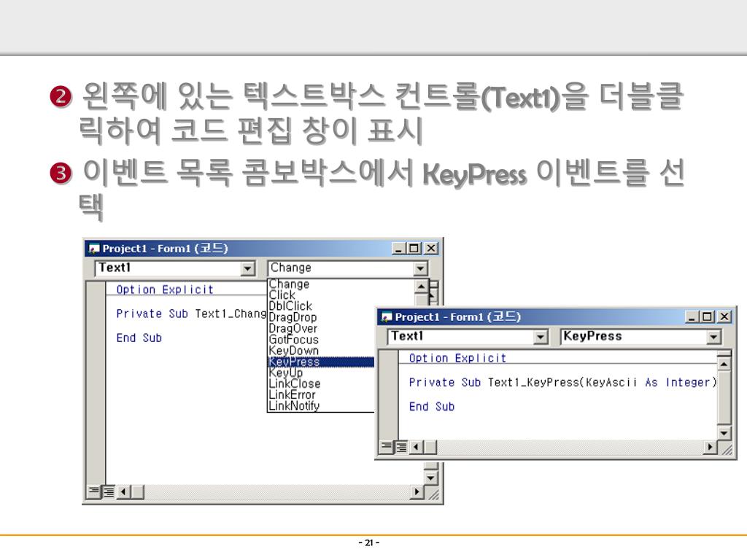Click scroll down arrow in back window
Viewport: 747px width, 560px height.
[430, 478]
